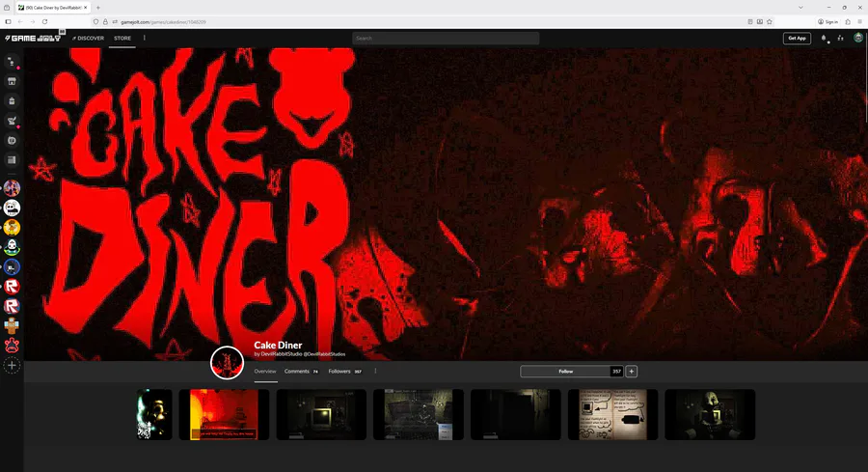Open the marketplace shop icon in sidebar
Viewport: 868px width, 472px height.
12,81
